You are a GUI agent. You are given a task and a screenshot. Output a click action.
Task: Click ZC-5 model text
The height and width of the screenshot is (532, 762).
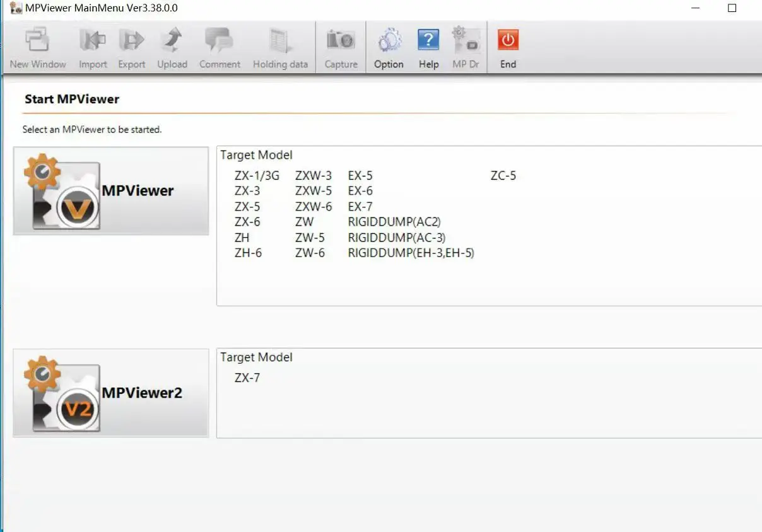(x=503, y=176)
